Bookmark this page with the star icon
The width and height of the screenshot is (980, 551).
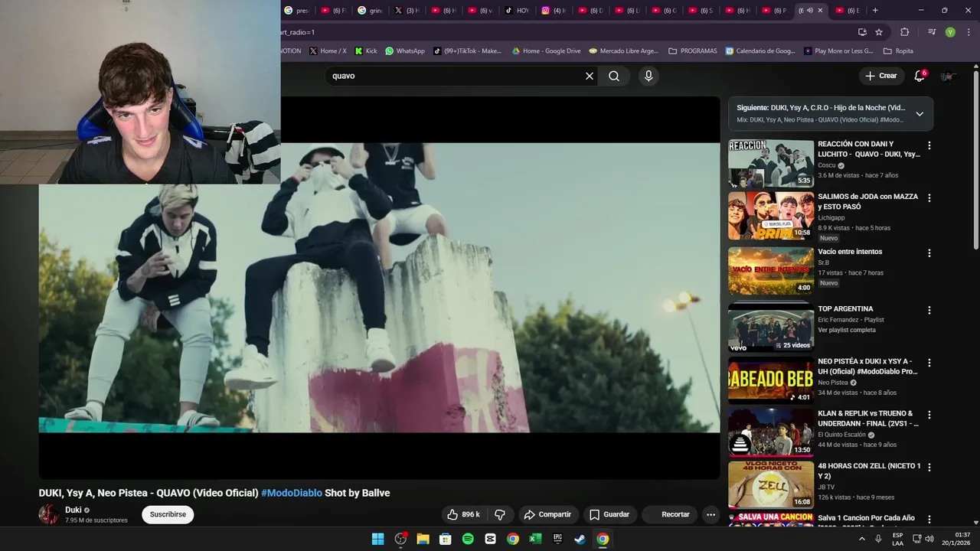tap(879, 32)
